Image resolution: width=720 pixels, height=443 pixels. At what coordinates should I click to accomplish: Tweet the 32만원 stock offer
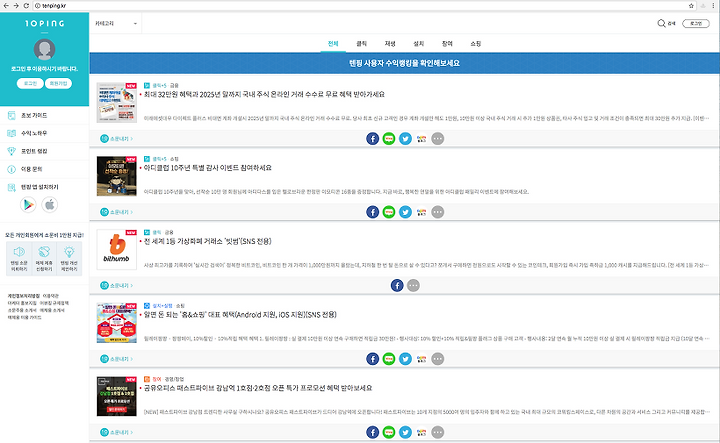click(405, 139)
